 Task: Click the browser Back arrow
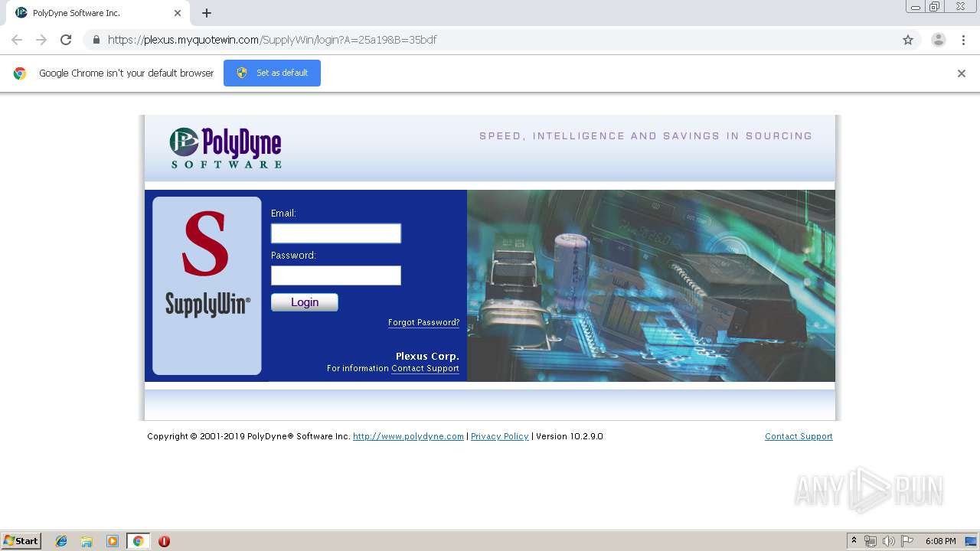coord(17,40)
